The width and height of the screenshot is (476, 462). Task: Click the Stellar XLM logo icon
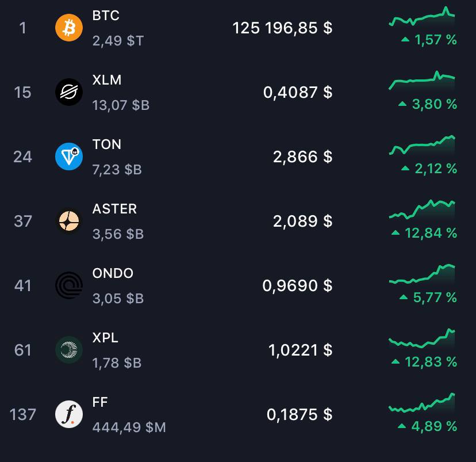pos(69,92)
